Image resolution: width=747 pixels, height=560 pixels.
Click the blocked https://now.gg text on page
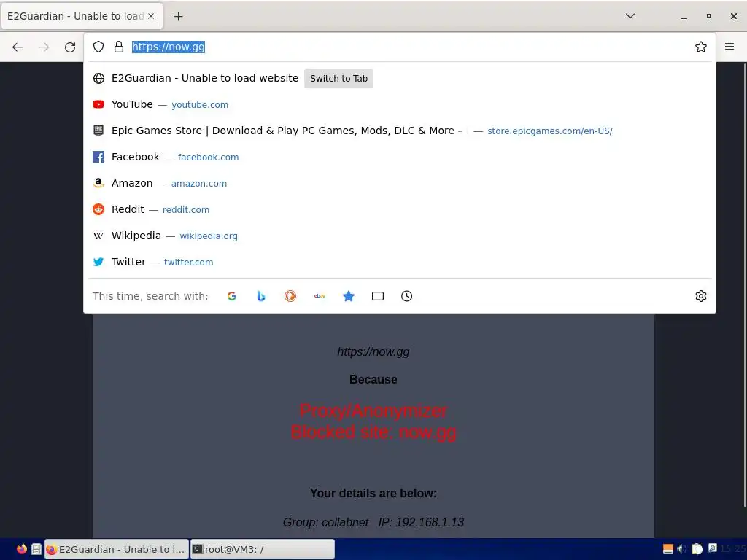[x=373, y=352]
